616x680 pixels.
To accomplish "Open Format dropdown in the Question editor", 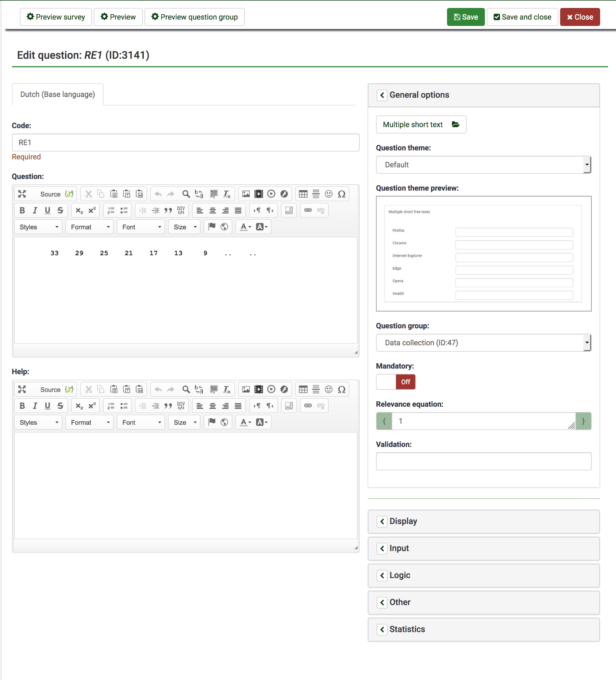I will point(90,227).
